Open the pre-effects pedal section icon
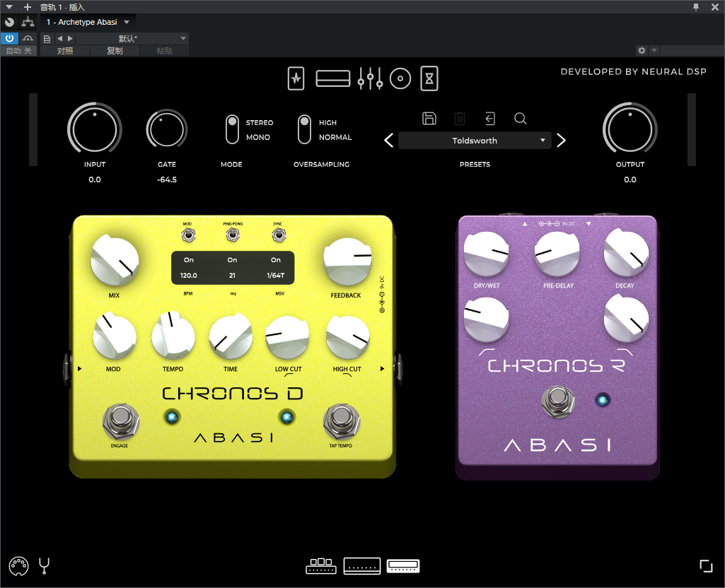This screenshot has height=588, width=725. (296, 78)
